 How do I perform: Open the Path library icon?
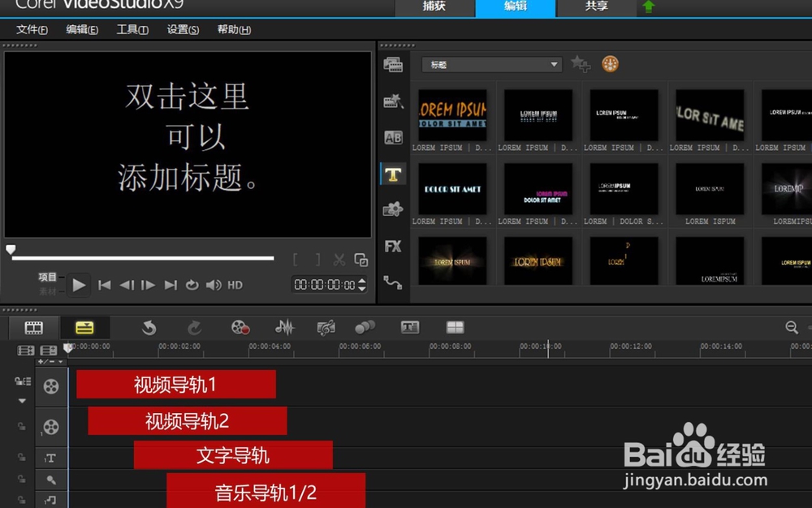pos(392,282)
